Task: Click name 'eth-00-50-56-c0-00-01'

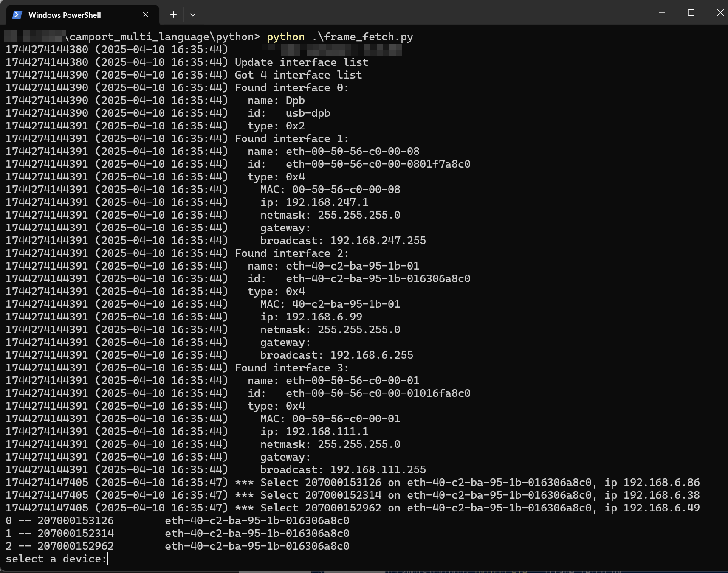Action: 353,381
